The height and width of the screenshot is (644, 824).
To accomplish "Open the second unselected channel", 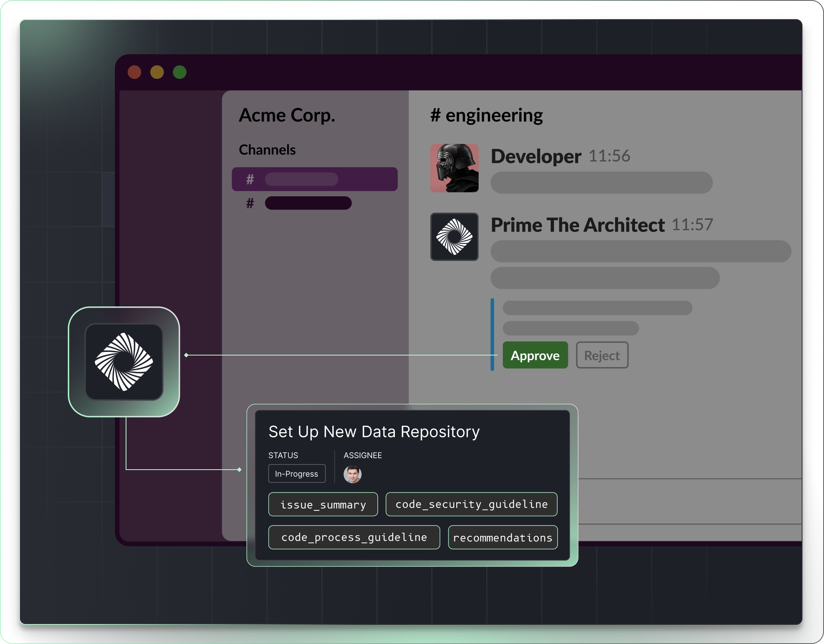I will [308, 203].
